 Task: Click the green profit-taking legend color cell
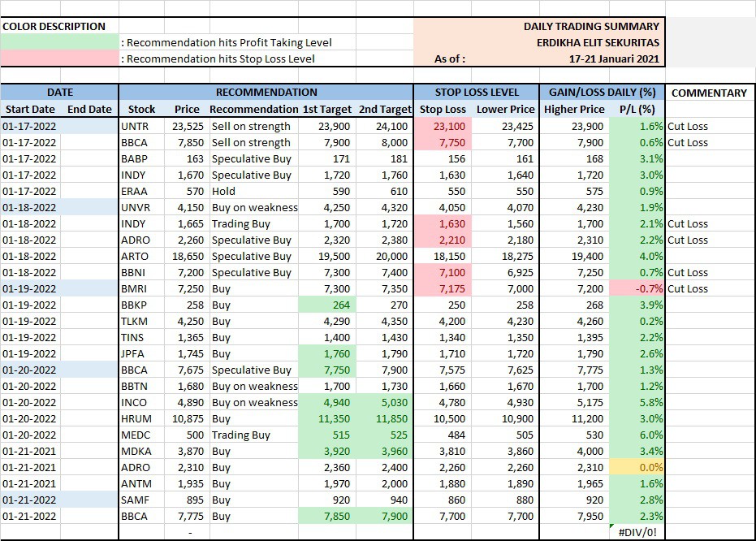(x=59, y=42)
